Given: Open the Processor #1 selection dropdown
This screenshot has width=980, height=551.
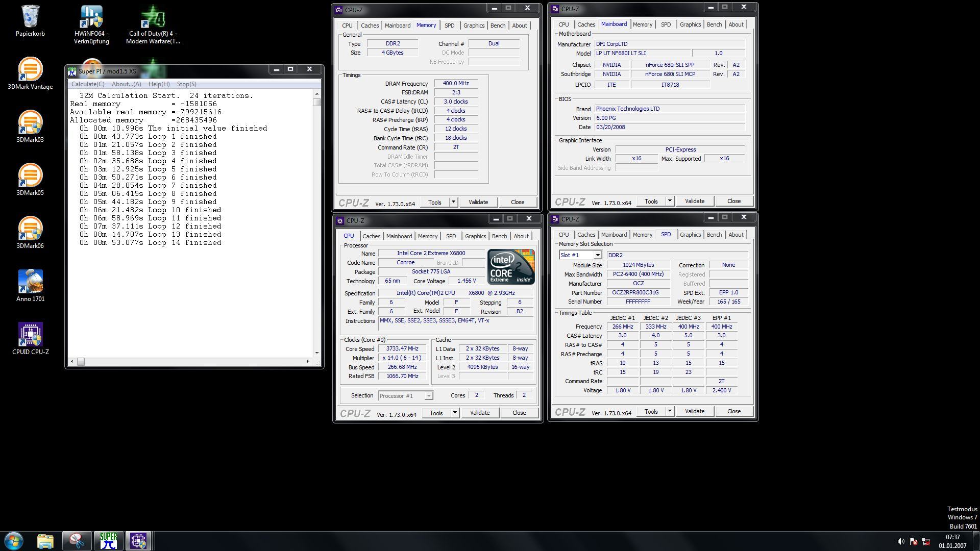Looking at the screenshot, I should (428, 396).
